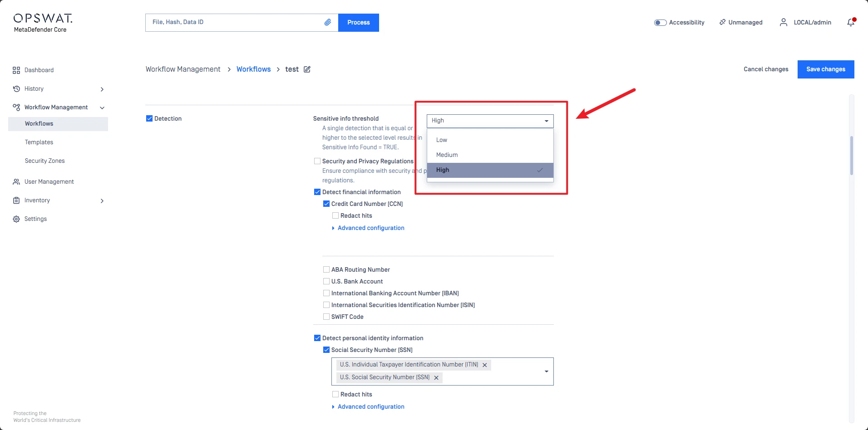Go to Security Zones in sidebar
Screen dimensions: 868x430
(45, 161)
